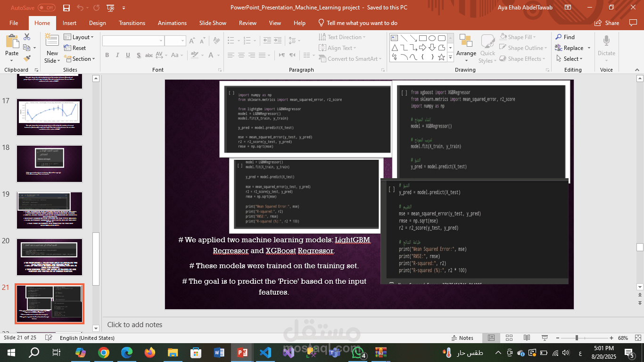
Task: Click the zoom in plus button
Action: 611,338
